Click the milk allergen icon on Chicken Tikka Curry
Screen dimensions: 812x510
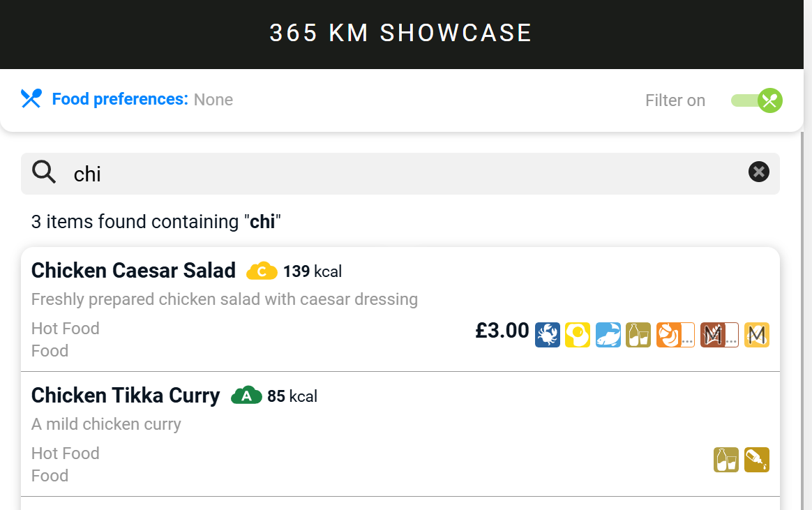pyautogui.click(x=726, y=460)
